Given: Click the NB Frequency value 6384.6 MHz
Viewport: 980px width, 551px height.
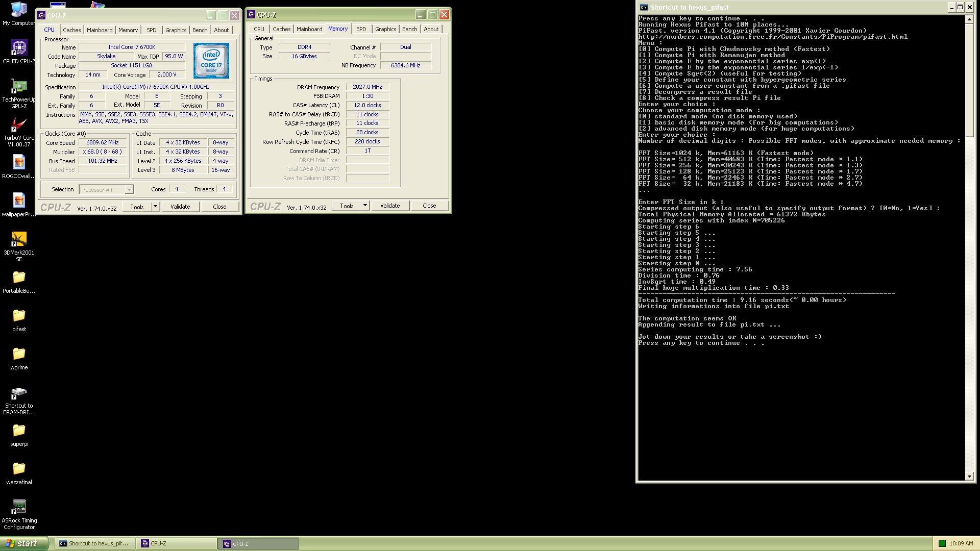Looking at the screenshot, I should [406, 66].
